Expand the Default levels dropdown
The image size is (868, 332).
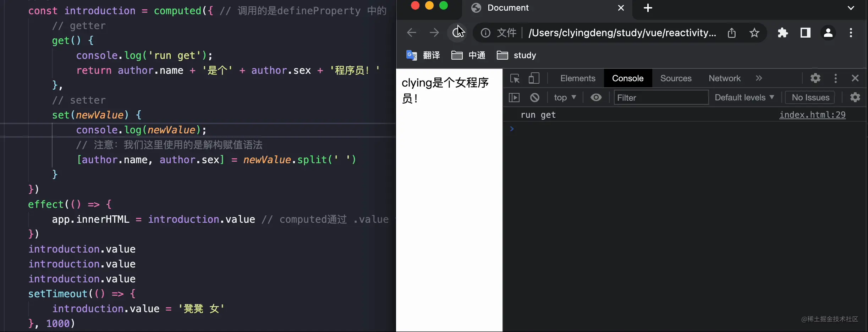click(744, 98)
